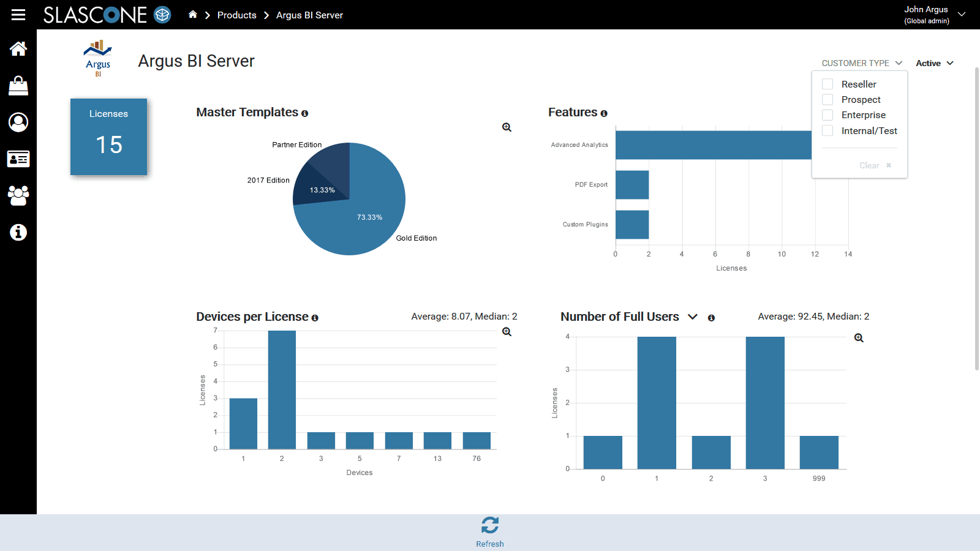The height and width of the screenshot is (551, 980).
Task: Show Number of Full Users info icon
Action: 711,318
